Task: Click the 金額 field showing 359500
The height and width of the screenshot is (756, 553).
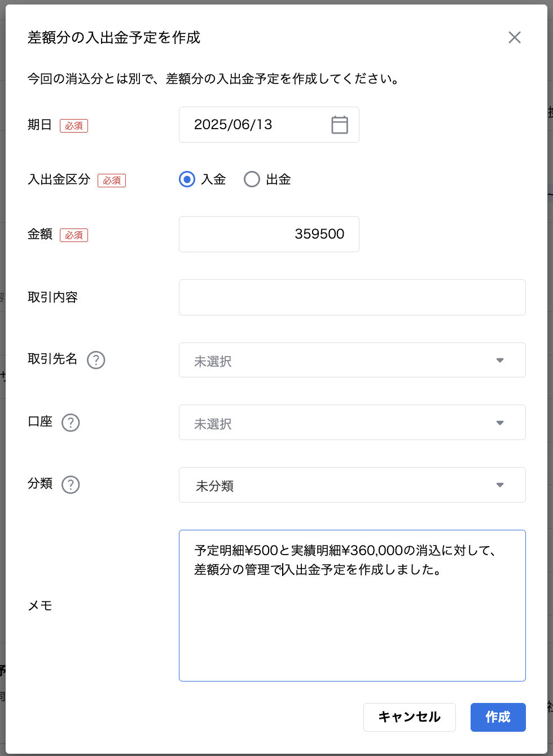Action: (x=269, y=234)
